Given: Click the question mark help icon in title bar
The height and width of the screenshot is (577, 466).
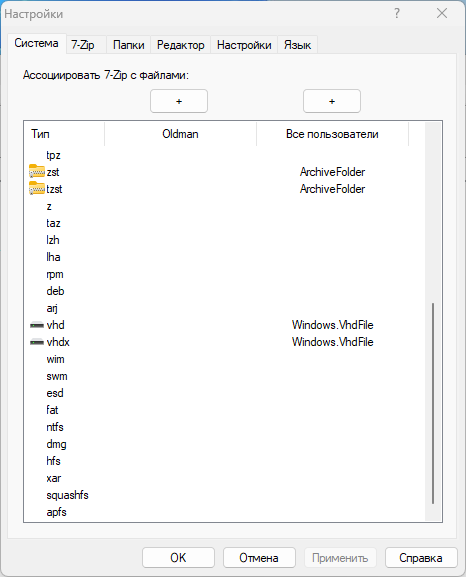Looking at the screenshot, I should coord(397,14).
